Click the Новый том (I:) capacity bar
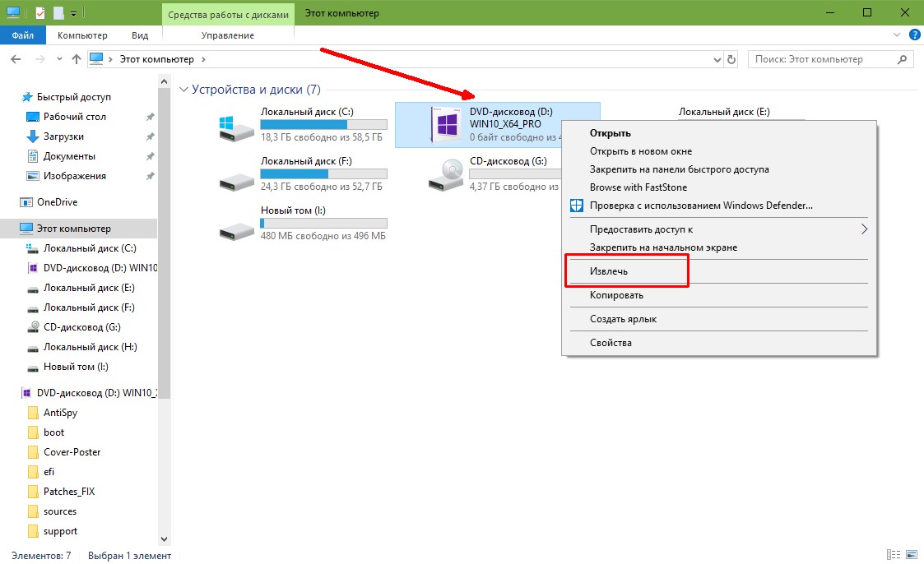Image resolution: width=924 pixels, height=564 pixels. click(x=323, y=223)
